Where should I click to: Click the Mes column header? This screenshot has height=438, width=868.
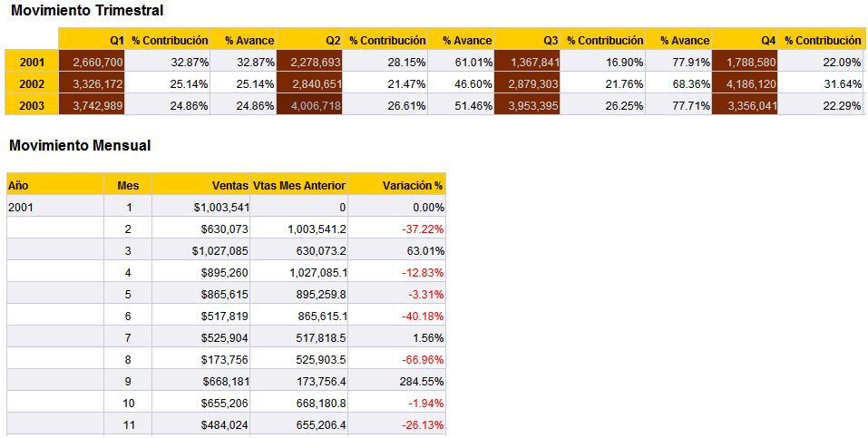tap(128, 185)
